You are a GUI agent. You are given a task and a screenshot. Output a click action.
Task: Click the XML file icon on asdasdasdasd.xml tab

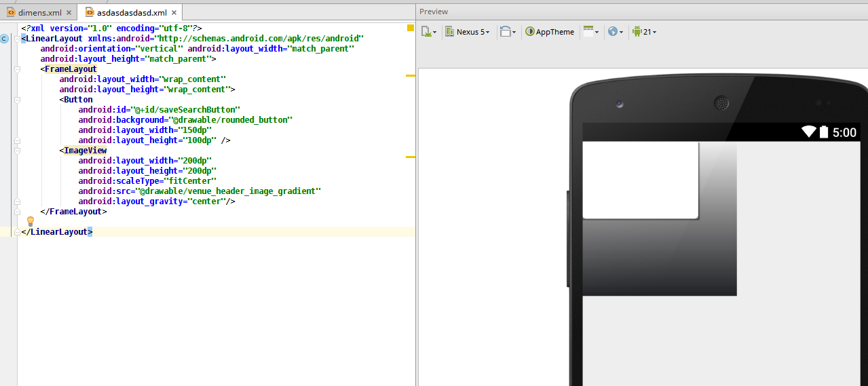(90, 12)
